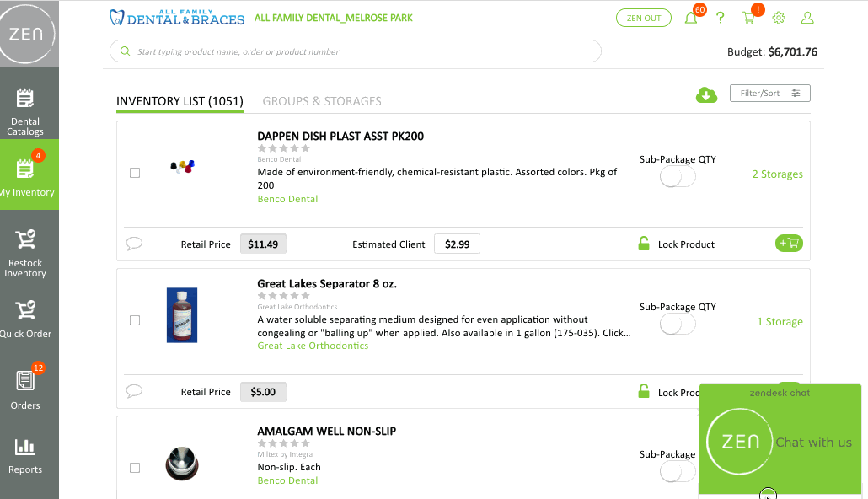
Task: Click the help question mark icon
Action: click(x=720, y=19)
